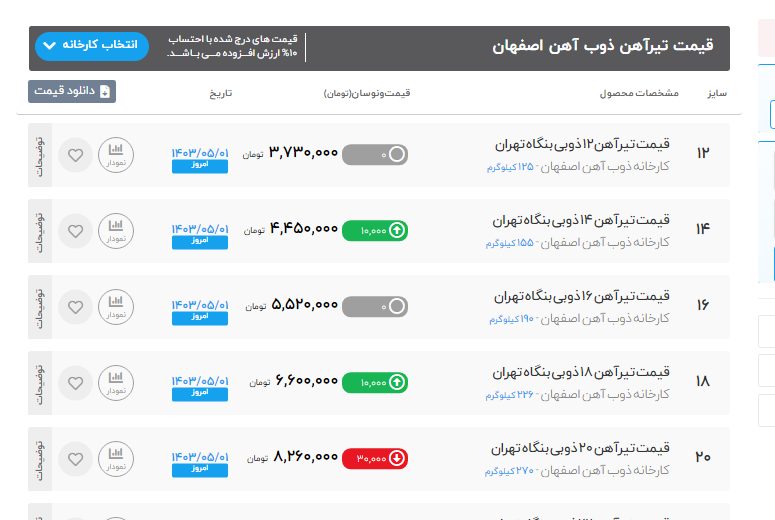The image size is (775, 520).
Task: Click the امروز date badge on size 12 row
Action: coord(199,166)
